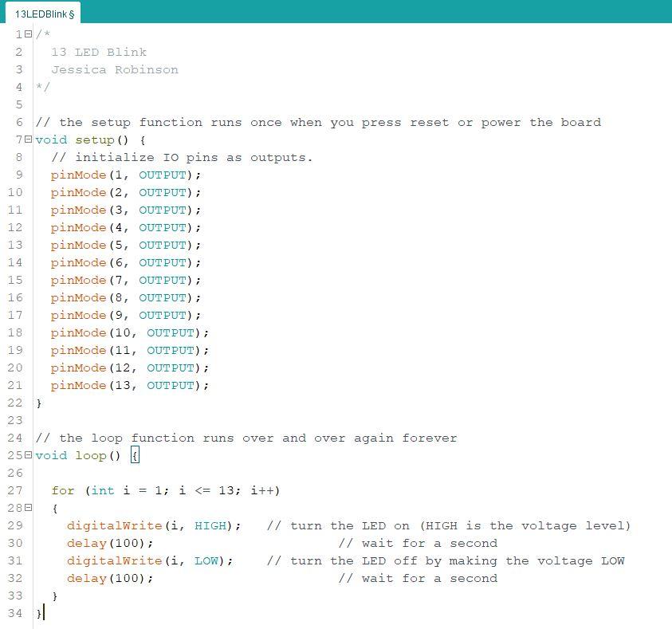The image size is (672, 629).
Task: Click 'digitalWrite(i, HIGH);' statement
Action: [x=155, y=525]
